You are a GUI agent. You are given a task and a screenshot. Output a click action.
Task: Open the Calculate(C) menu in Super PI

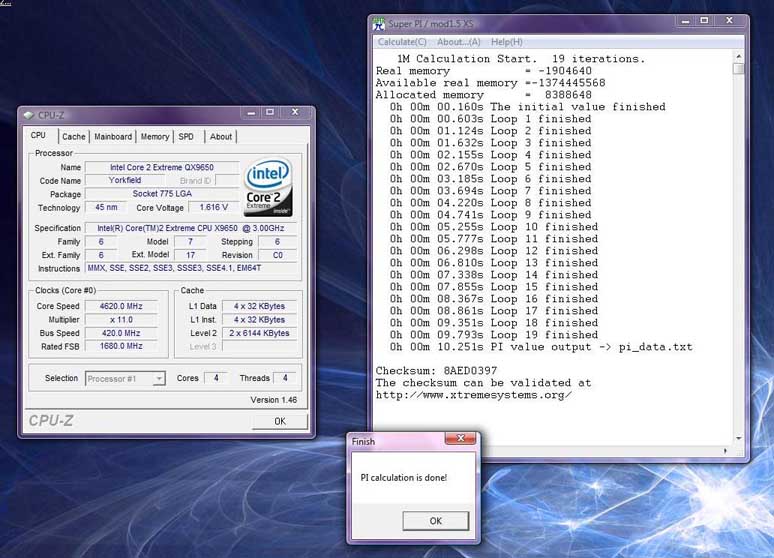402,42
